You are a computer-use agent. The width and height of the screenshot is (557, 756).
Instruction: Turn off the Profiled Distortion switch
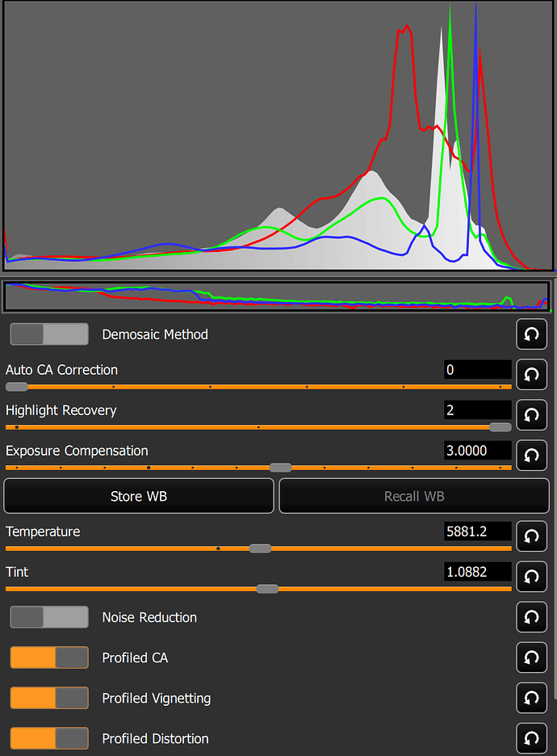[49, 738]
